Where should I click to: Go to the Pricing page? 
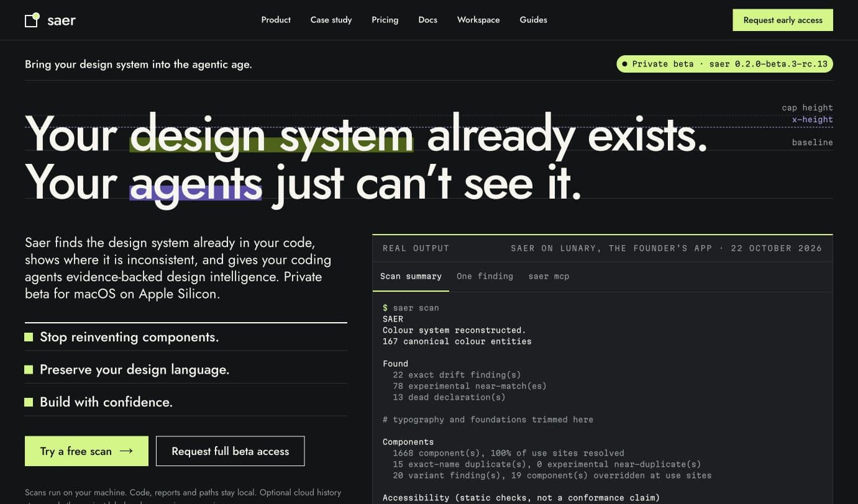tap(385, 20)
